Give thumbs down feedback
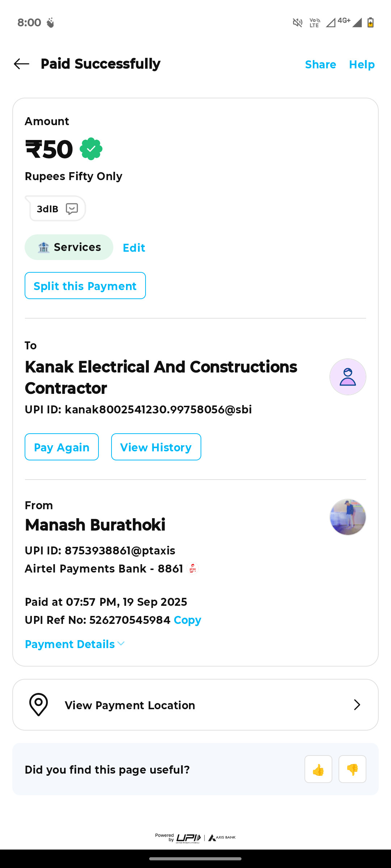 [352, 769]
